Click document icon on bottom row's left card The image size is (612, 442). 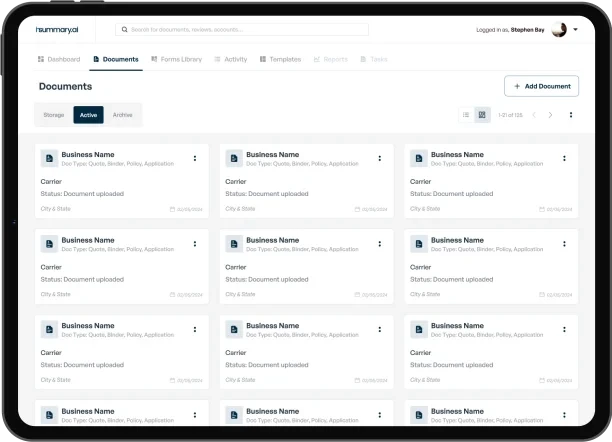coord(49,415)
